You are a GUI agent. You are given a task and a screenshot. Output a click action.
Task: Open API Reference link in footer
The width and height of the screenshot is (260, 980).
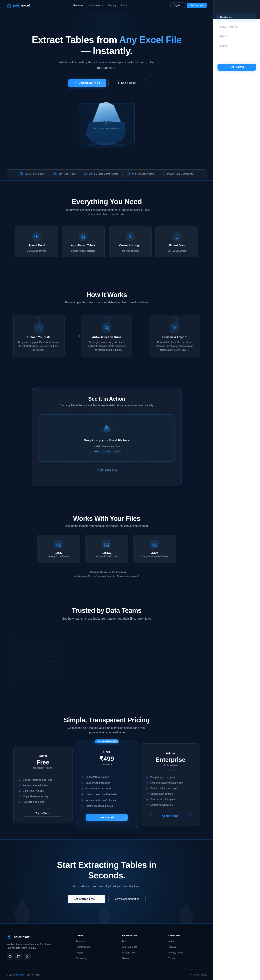(x=130, y=947)
